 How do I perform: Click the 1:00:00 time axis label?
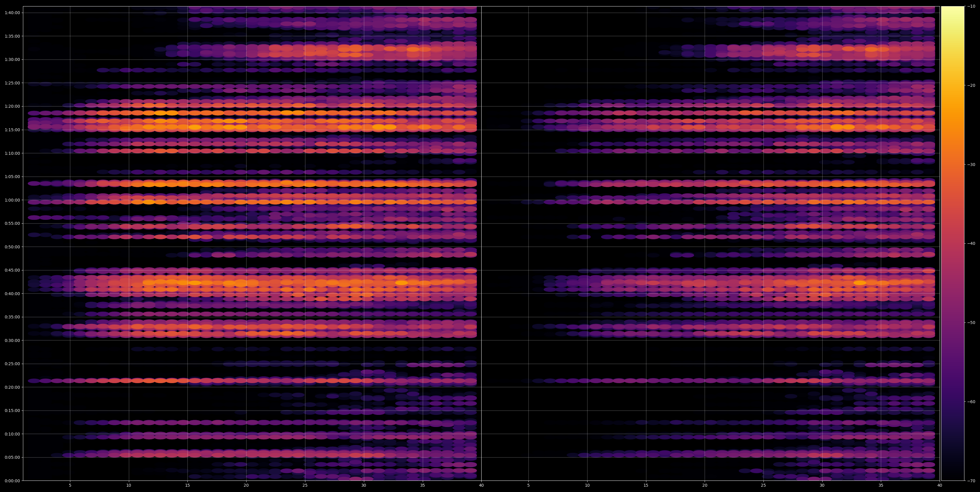point(12,200)
